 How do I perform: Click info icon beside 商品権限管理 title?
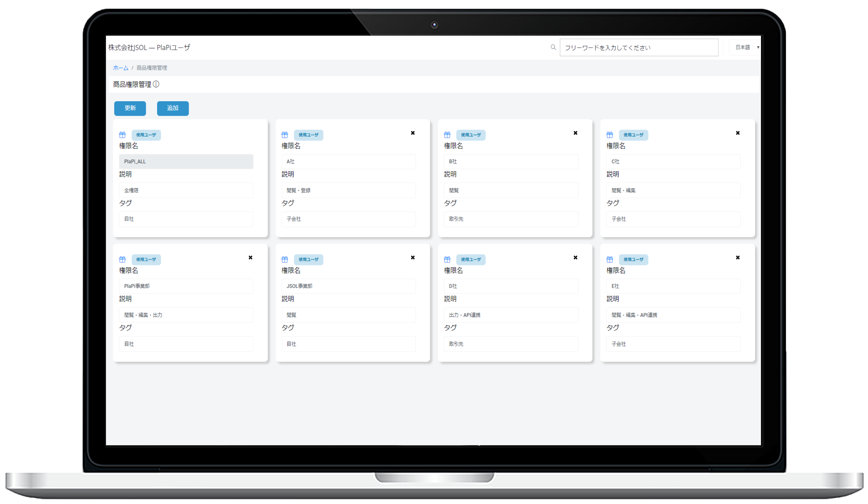tap(156, 84)
